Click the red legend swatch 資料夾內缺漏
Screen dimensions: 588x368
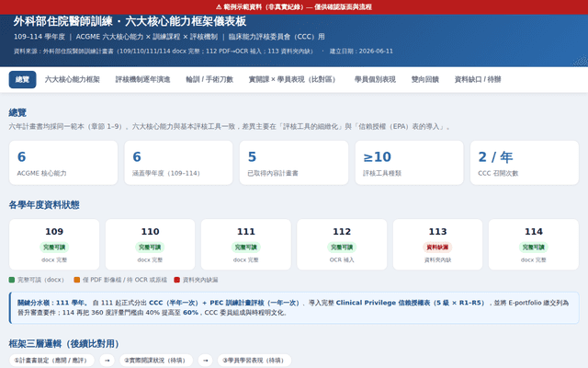pyautogui.click(x=177, y=280)
